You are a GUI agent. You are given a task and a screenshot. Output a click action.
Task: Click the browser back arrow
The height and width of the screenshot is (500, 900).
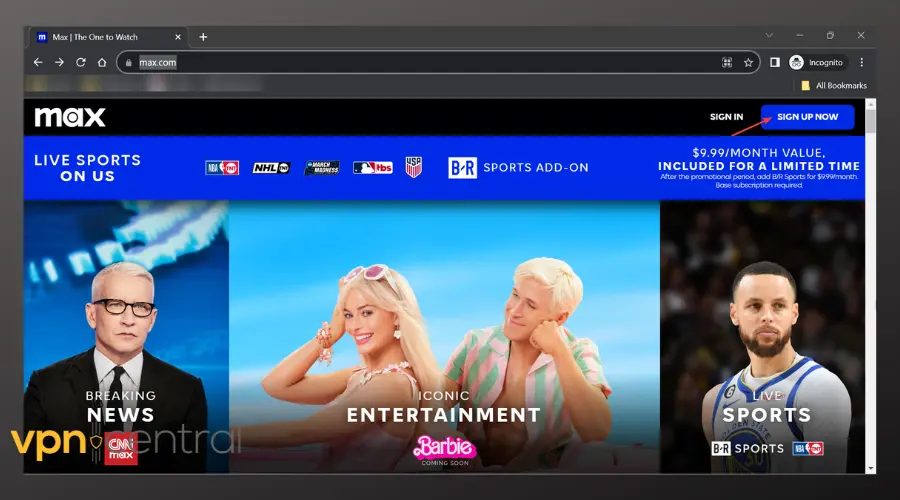(38, 62)
